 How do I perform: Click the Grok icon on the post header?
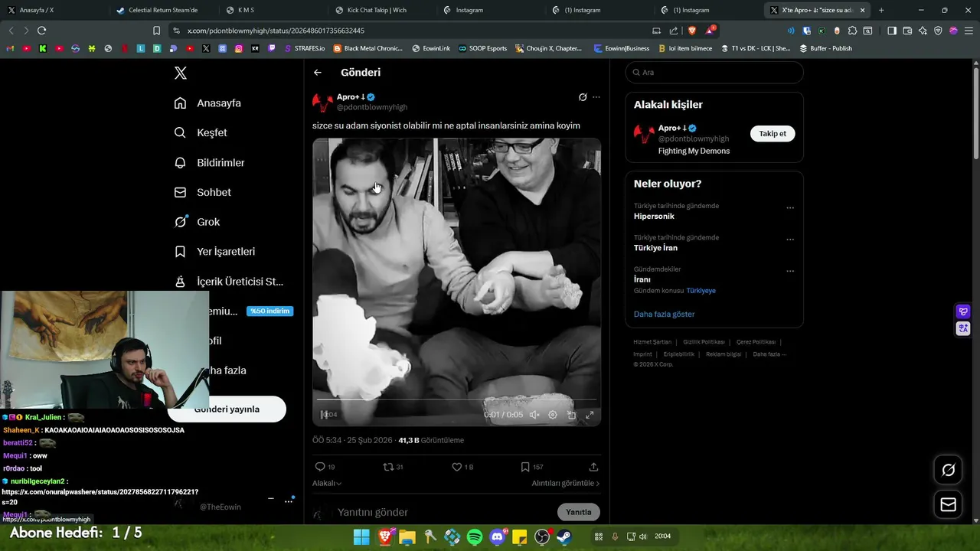pos(583,97)
